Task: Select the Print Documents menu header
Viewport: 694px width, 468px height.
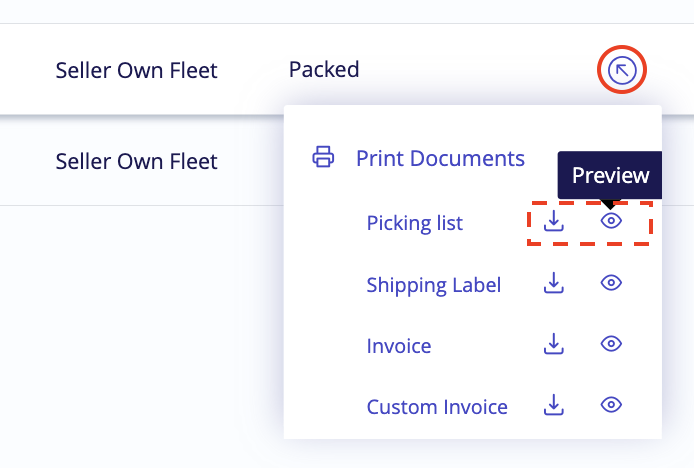Action: pyautogui.click(x=440, y=159)
